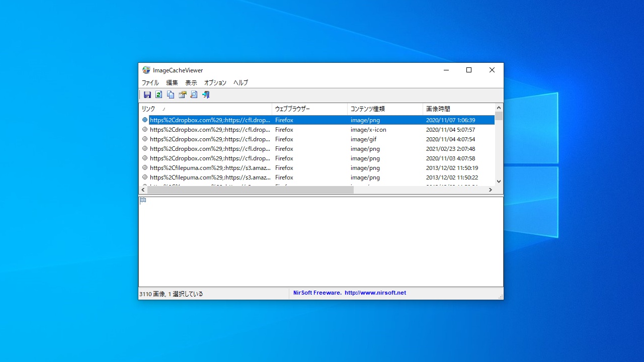Viewport: 644px width, 362px height.
Task: Click the small flag icon in the preview pane
Action: tap(143, 201)
